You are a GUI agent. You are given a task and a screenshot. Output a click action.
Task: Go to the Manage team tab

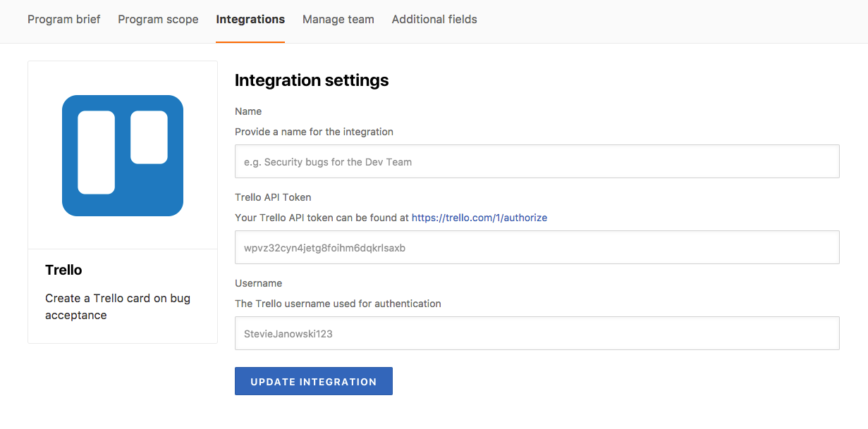coord(338,20)
